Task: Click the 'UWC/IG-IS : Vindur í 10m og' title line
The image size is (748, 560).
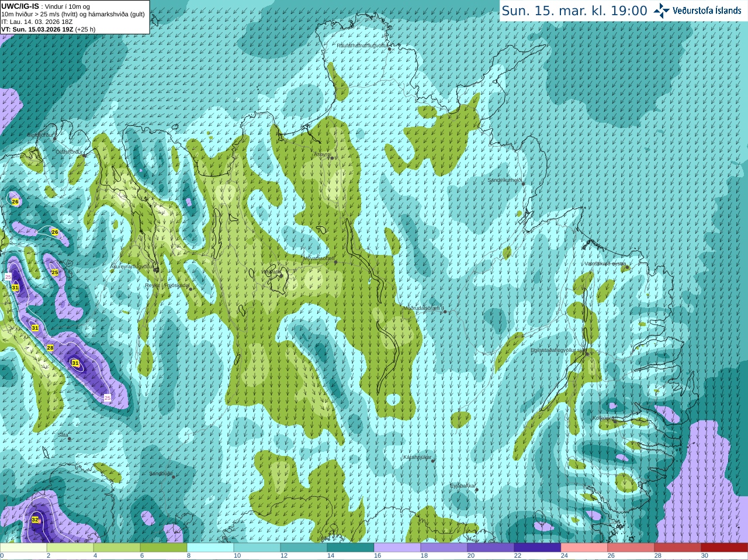Action: [46, 6]
